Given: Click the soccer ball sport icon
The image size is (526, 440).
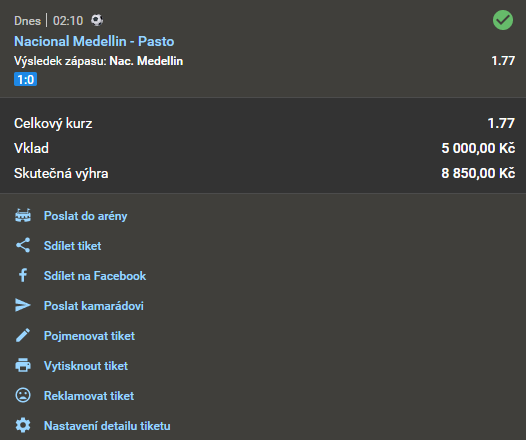Looking at the screenshot, I should 97,20.
